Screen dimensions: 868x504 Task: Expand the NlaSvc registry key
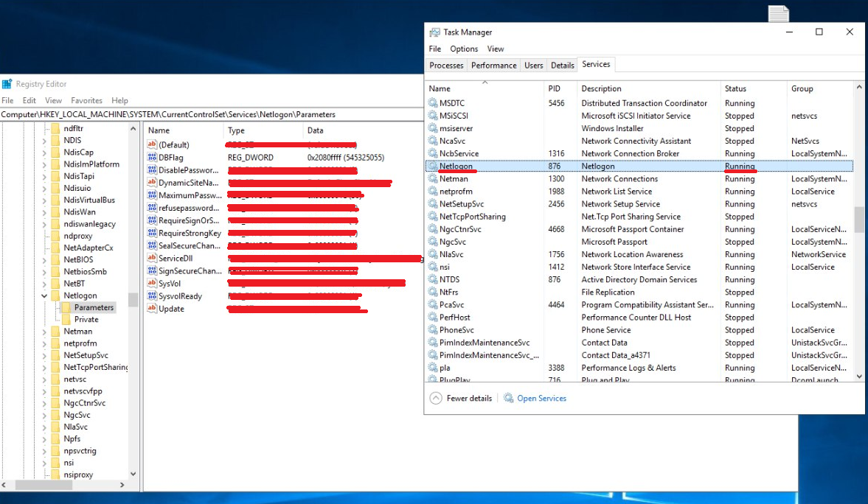[44, 427]
